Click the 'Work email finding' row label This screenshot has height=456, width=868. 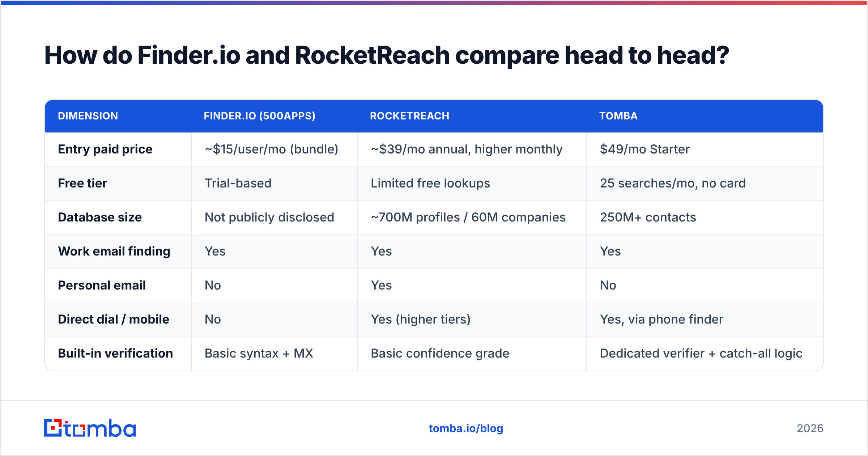click(114, 251)
